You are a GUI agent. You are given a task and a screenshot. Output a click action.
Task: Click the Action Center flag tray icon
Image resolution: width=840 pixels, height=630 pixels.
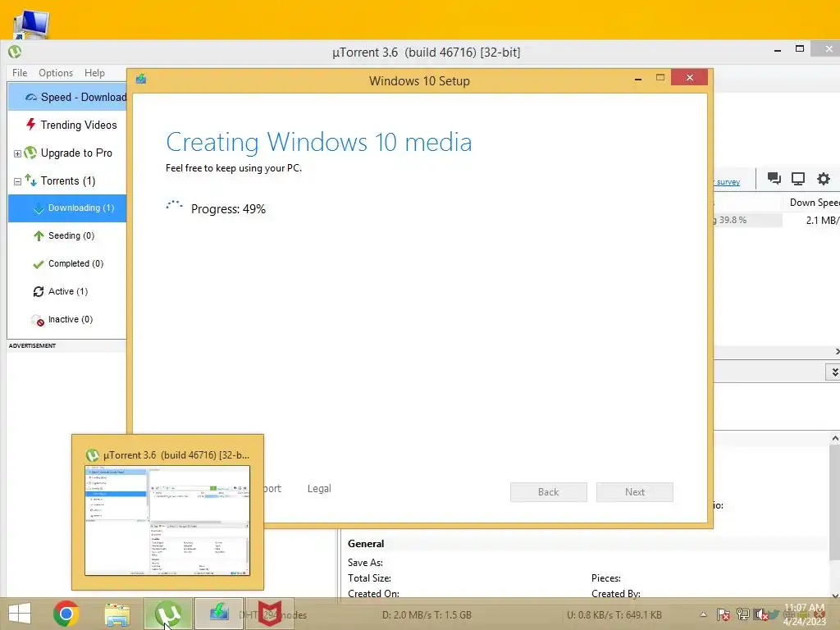pos(724,614)
